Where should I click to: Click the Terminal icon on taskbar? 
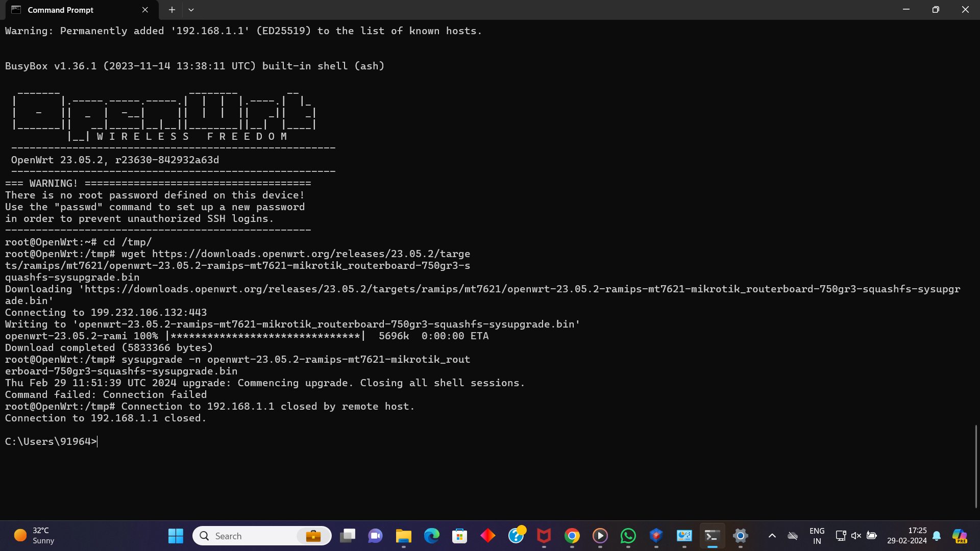(x=713, y=536)
